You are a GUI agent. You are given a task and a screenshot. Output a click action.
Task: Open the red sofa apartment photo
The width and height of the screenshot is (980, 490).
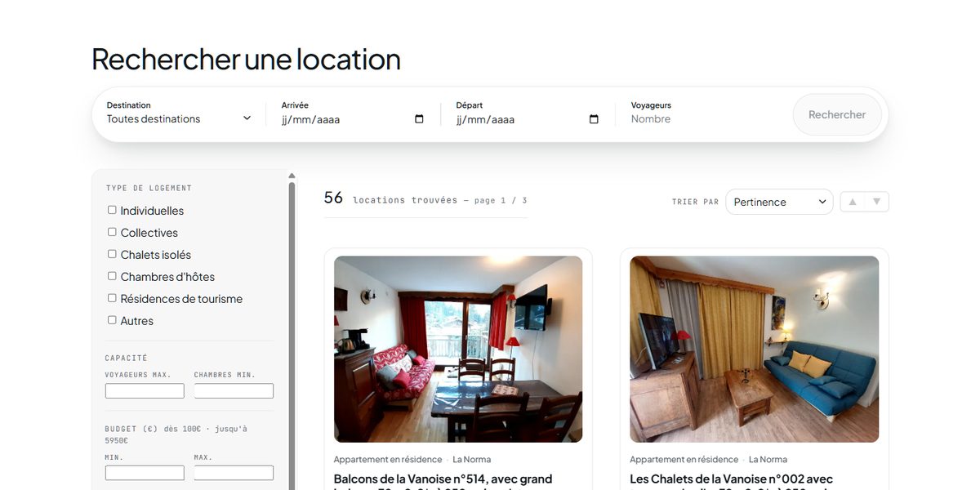[x=458, y=350]
